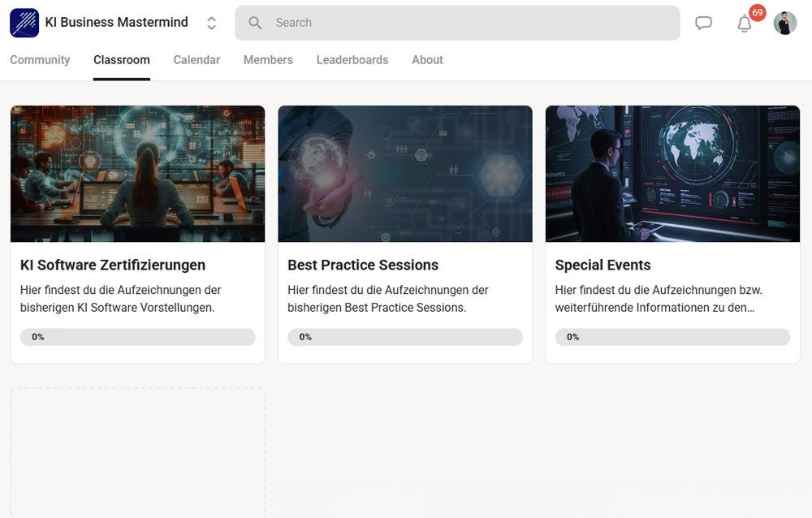Open the chat messages icon

[703, 23]
